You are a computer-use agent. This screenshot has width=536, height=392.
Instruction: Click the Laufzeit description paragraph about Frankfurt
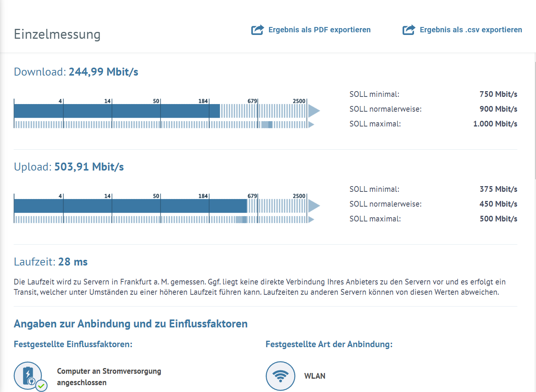(x=260, y=287)
